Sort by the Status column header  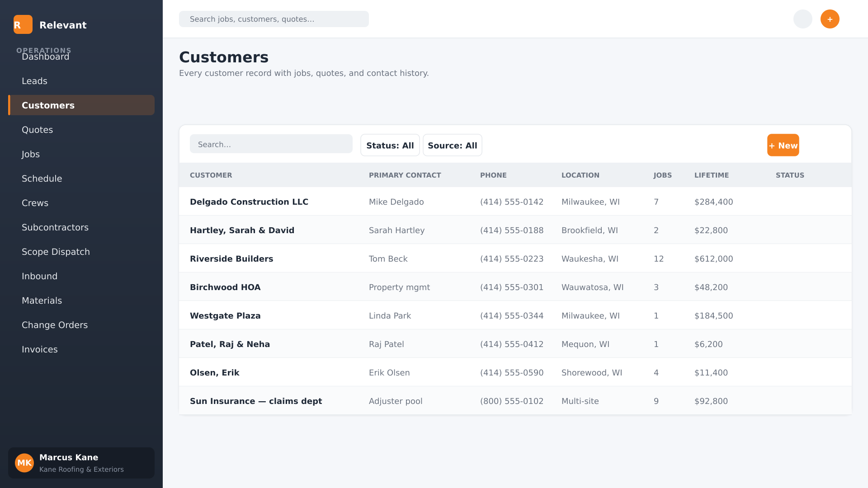(790, 175)
